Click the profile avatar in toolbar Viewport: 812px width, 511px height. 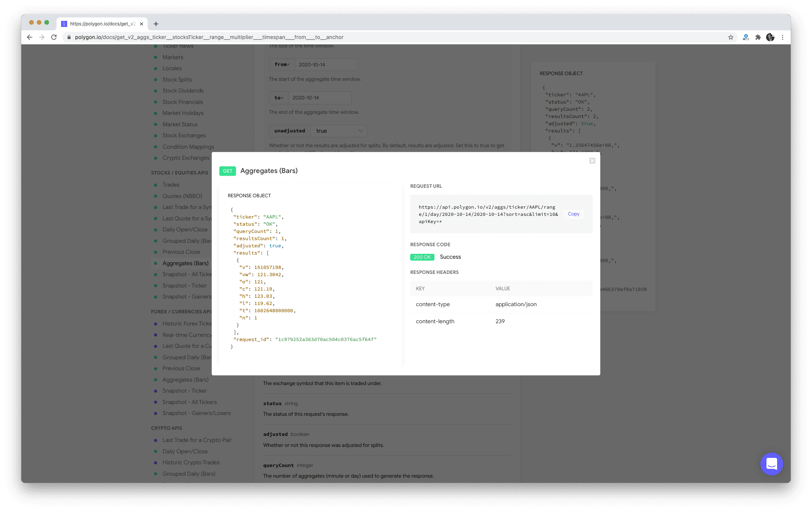pos(770,37)
